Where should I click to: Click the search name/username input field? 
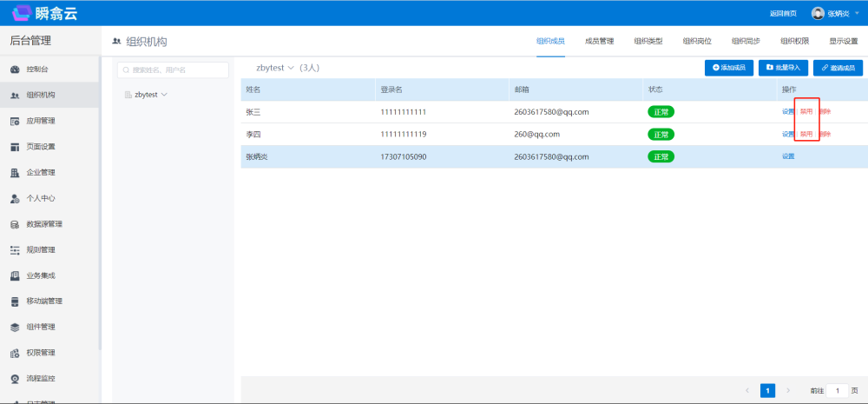(x=174, y=70)
